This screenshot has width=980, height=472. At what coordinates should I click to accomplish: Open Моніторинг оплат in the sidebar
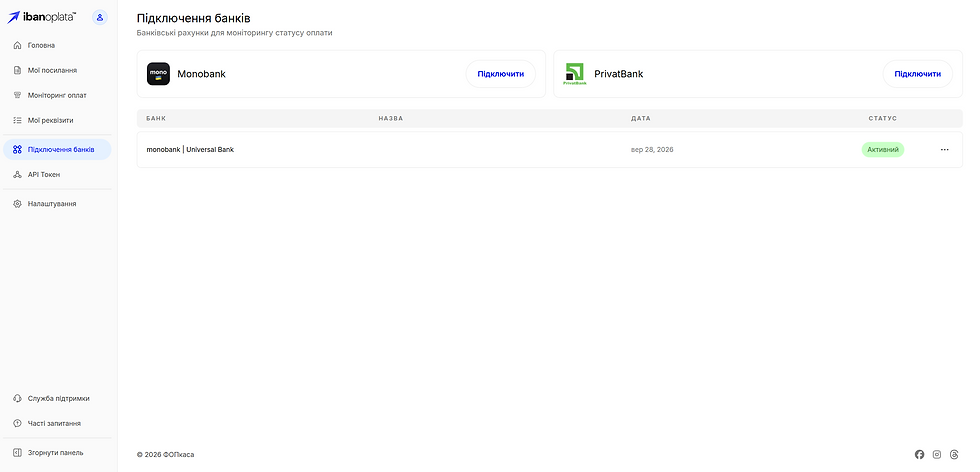pyautogui.click(x=58, y=96)
